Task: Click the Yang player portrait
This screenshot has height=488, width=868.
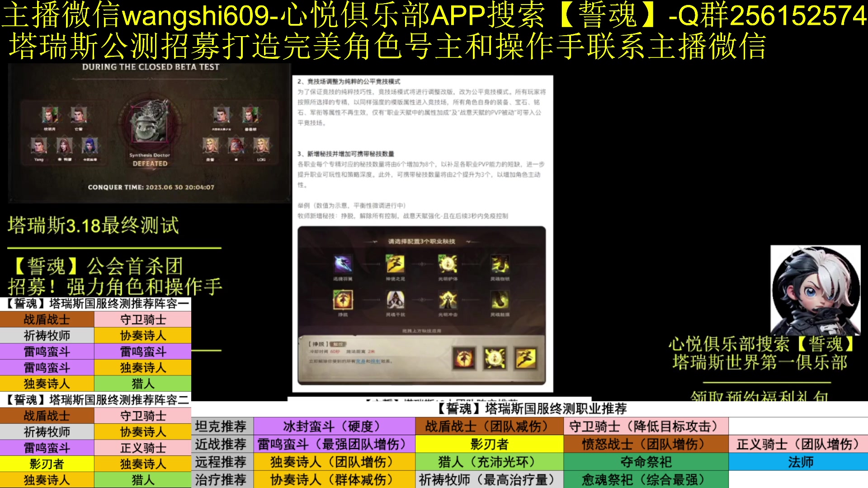Action: (x=39, y=146)
